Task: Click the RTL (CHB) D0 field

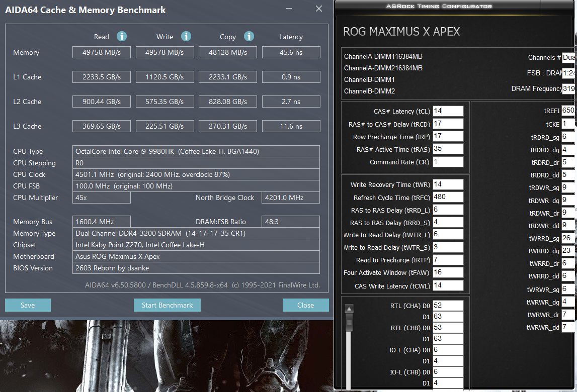Action: pyautogui.click(x=448, y=328)
